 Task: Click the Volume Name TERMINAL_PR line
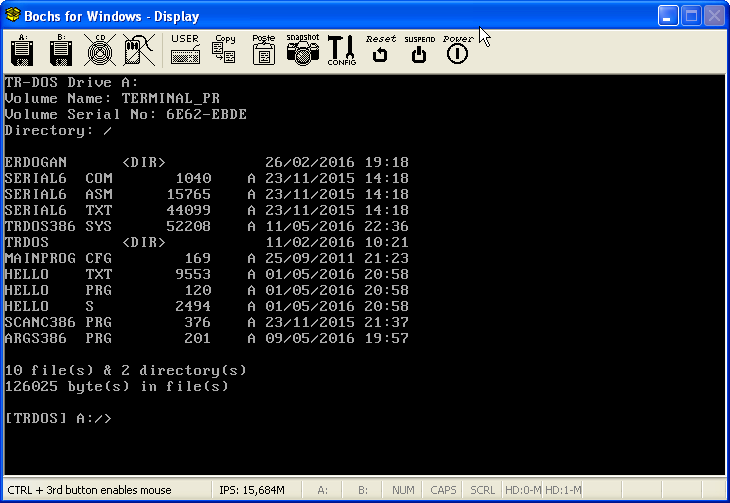click(x=112, y=98)
